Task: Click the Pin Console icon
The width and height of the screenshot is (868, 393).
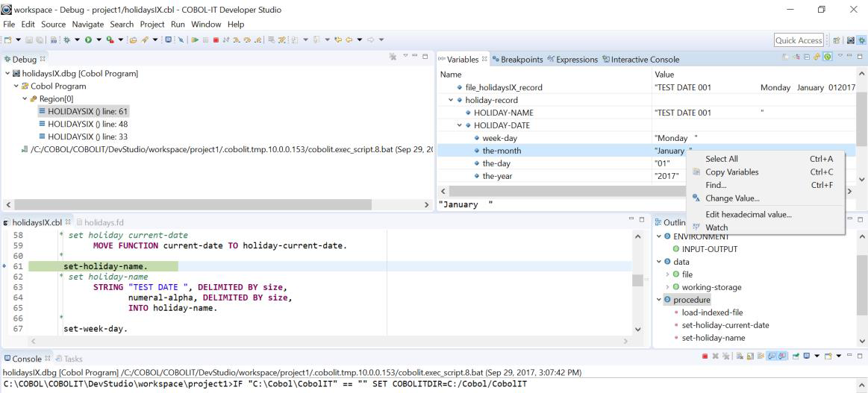Action: pyautogui.click(x=796, y=356)
